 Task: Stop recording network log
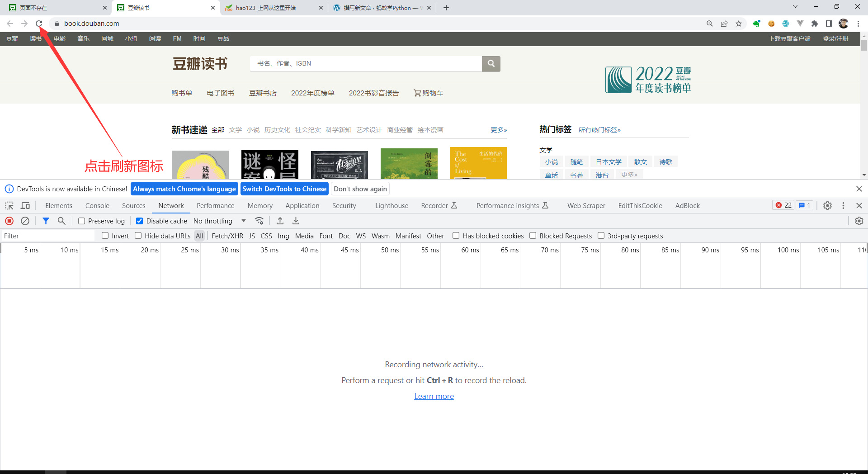(9, 221)
